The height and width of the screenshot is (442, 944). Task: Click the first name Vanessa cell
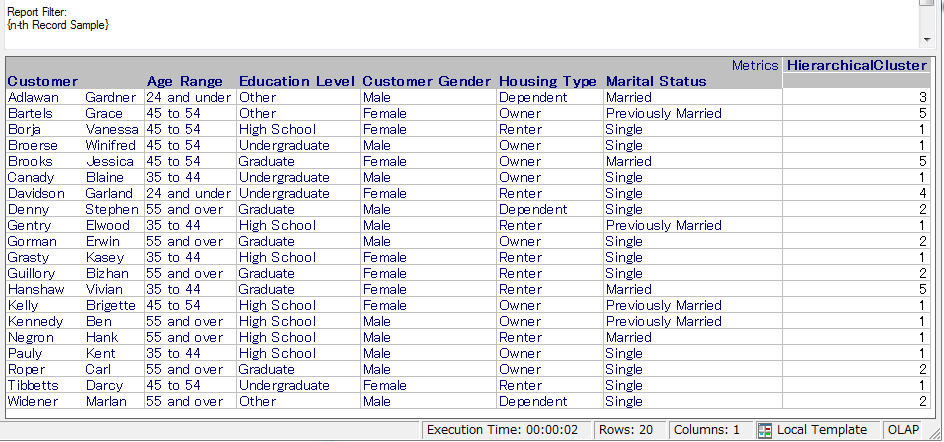coord(111,130)
